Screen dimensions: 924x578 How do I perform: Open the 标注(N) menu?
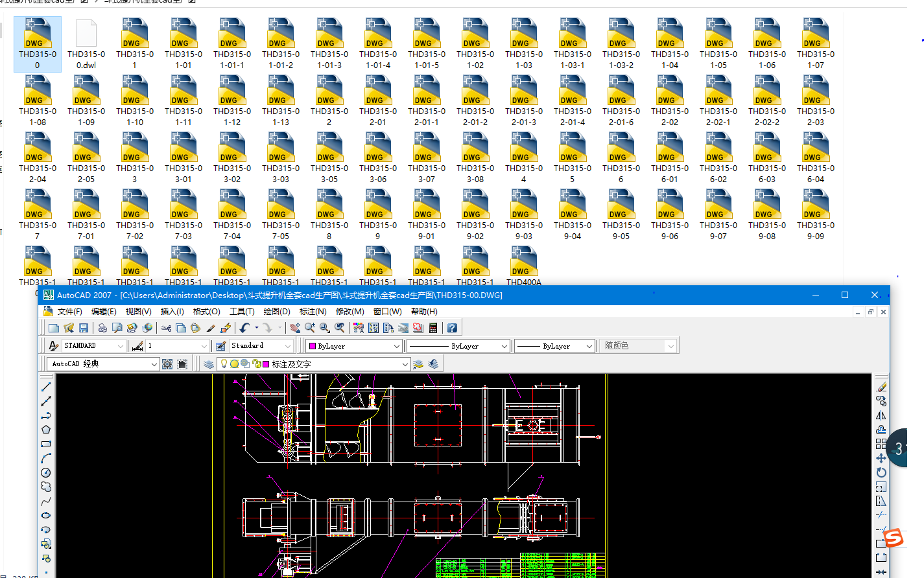click(x=313, y=312)
